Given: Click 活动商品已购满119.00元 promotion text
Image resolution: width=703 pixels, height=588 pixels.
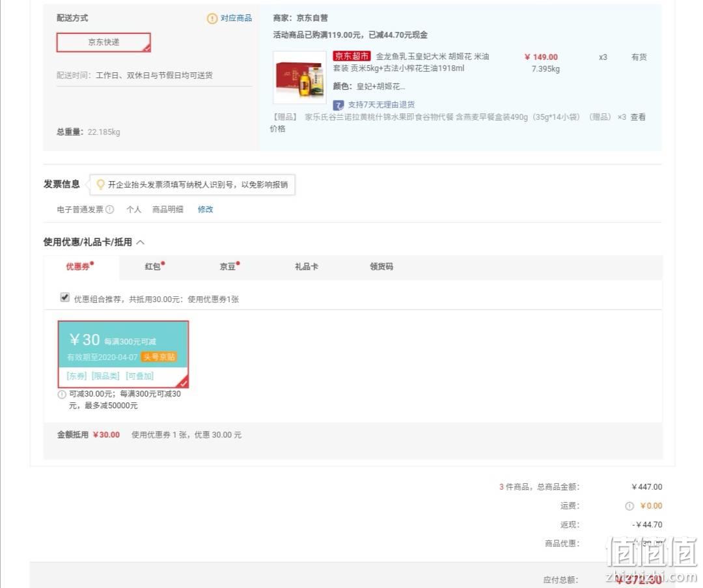Looking at the screenshot, I should coord(350,35).
